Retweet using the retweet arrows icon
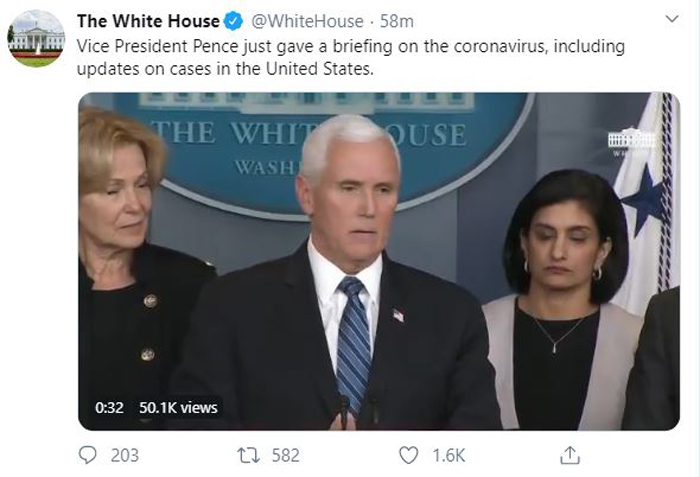Image resolution: width=700 pixels, height=477 pixels. point(248,456)
